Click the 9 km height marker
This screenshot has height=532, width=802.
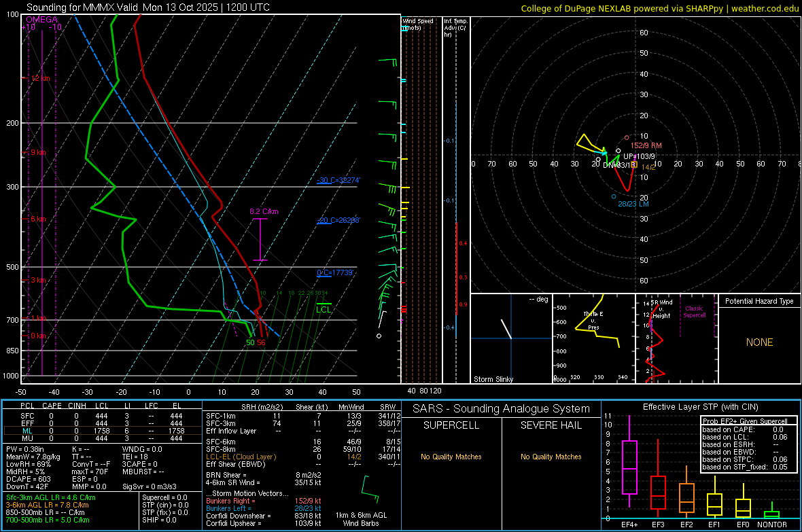pos(37,152)
